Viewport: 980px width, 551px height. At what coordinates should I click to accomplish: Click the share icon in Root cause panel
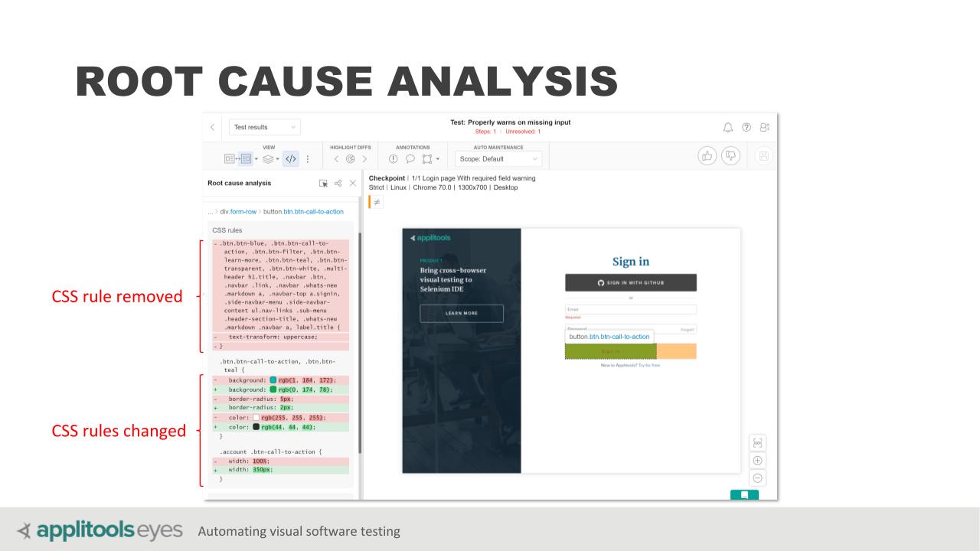point(338,184)
